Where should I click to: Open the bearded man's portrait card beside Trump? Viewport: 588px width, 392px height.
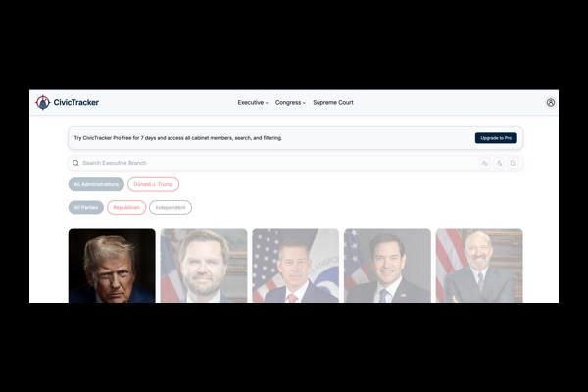pyautogui.click(x=204, y=266)
